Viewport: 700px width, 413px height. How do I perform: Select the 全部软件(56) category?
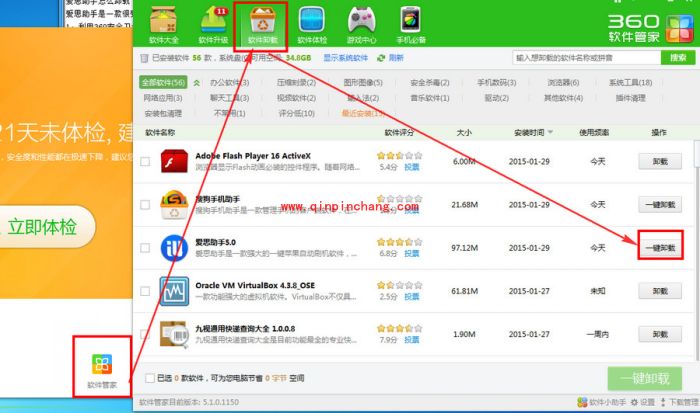pos(163,83)
